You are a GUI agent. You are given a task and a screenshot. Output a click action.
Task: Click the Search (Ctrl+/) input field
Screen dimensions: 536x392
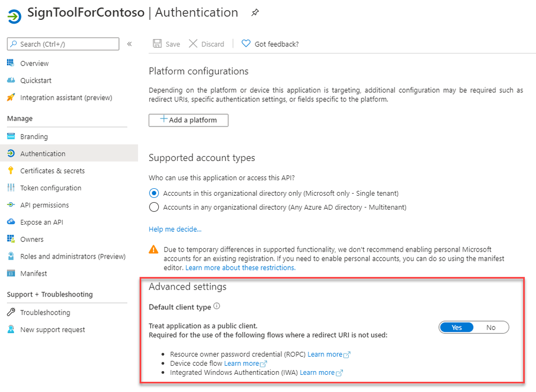[63, 44]
